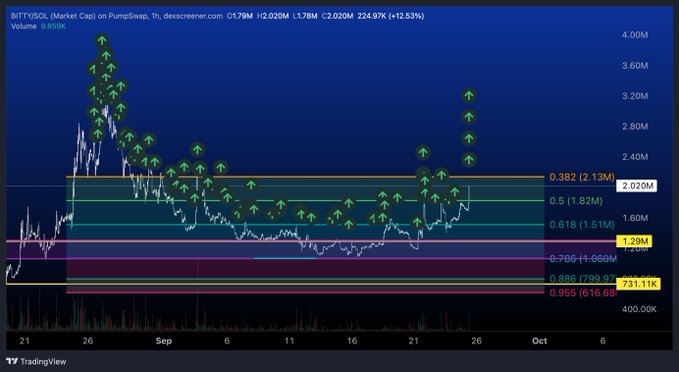Select the second arrow from top in four-arrow stack
Viewport: 679px width, 372px height.
click(469, 117)
